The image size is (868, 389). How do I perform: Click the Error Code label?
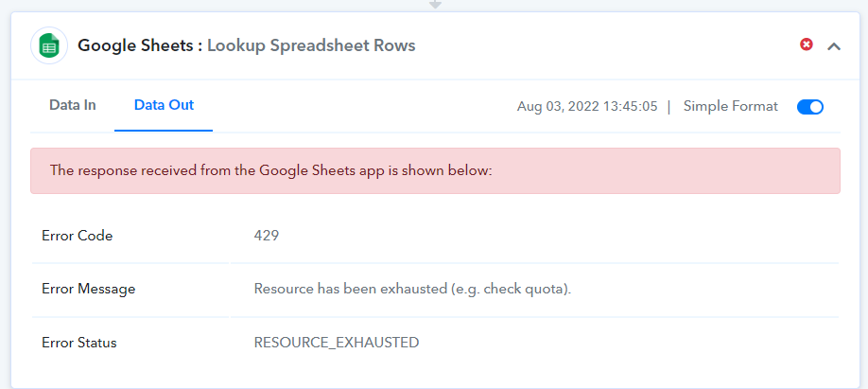point(77,236)
